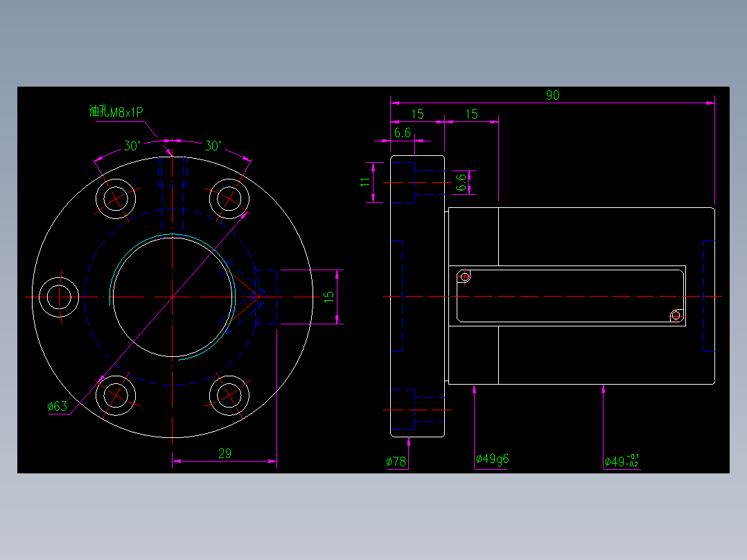Screen dimensions: 747x560
Task: Click the leftmost single bolt hole circle
Action: (x=59, y=297)
